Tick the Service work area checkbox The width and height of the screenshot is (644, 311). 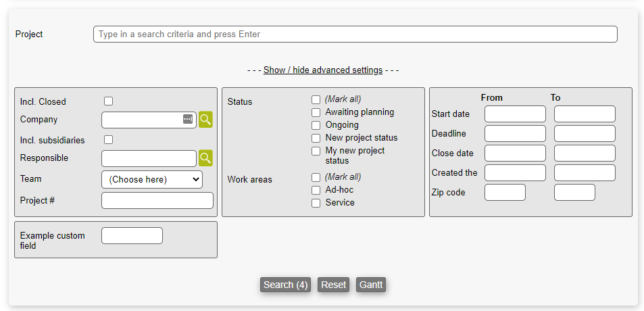[x=316, y=203]
